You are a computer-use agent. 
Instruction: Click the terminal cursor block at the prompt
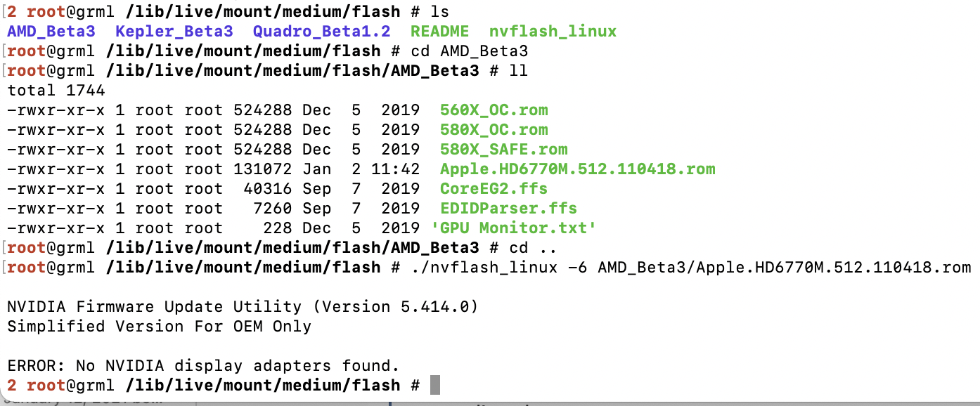[x=434, y=385]
